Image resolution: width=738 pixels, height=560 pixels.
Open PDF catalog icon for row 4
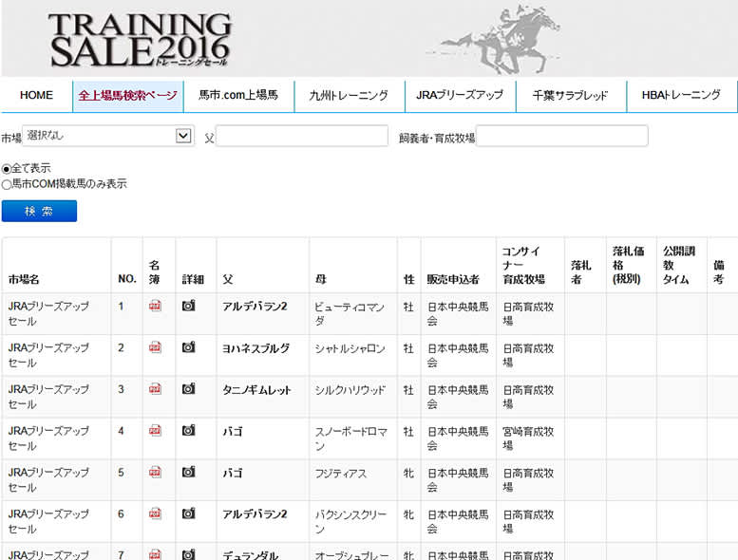[x=155, y=430]
